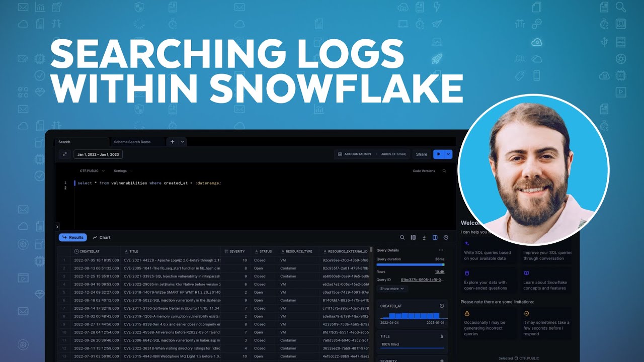Open run options dropdown next to play
This screenshot has width=644, height=362.
[x=448, y=154]
